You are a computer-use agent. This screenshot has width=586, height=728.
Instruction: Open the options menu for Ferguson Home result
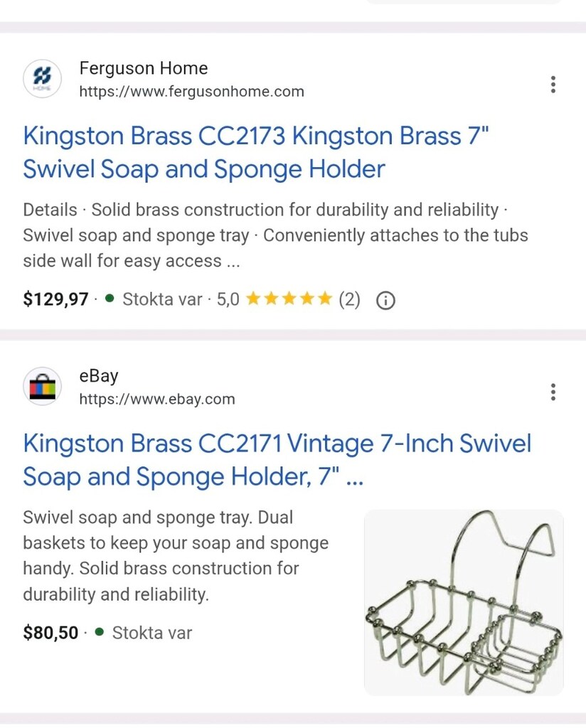tap(553, 85)
